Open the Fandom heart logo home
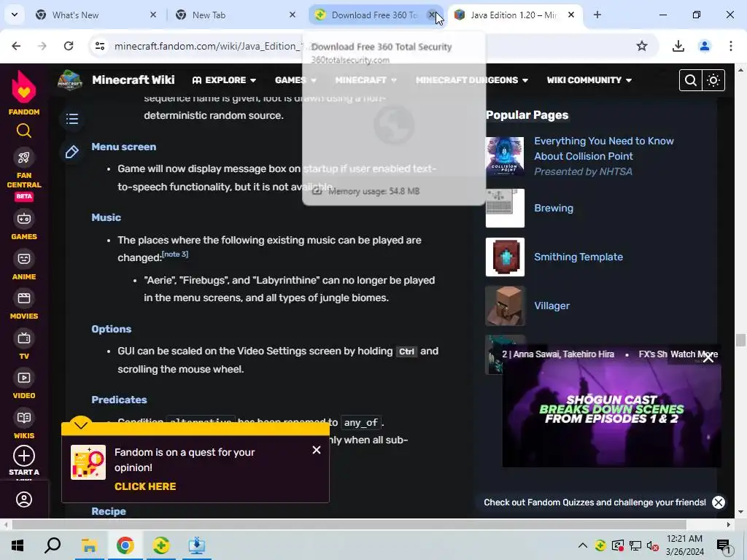Image resolution: width=747 pixels, height=560 pixels. click(24, 87)
